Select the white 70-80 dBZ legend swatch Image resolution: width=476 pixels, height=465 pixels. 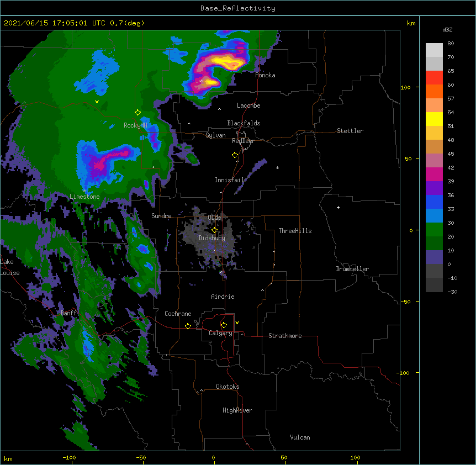(x=434, y=50)
